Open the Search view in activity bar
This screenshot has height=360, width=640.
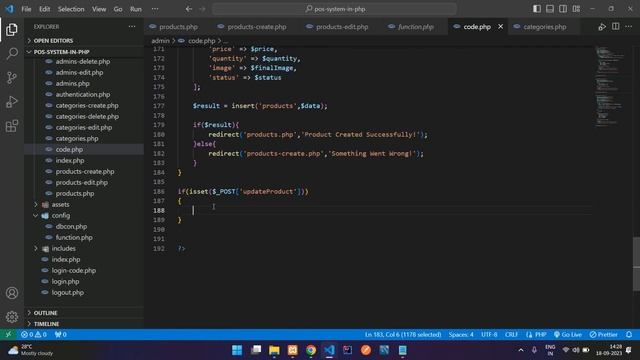pyautogui.click(x=12, y=53)
